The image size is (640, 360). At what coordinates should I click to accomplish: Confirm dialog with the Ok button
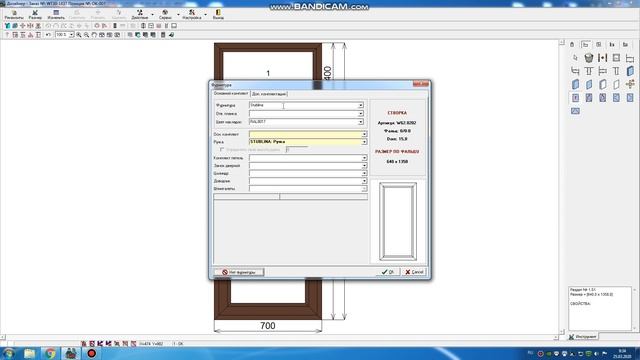click(388, 272)
